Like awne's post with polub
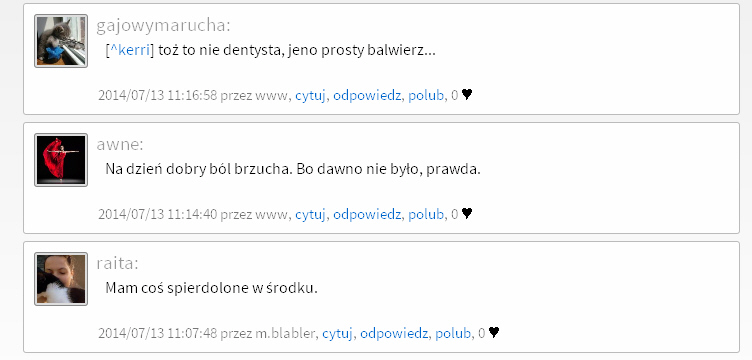The width and height of the screenshot is (752, 360). (426, 214)
